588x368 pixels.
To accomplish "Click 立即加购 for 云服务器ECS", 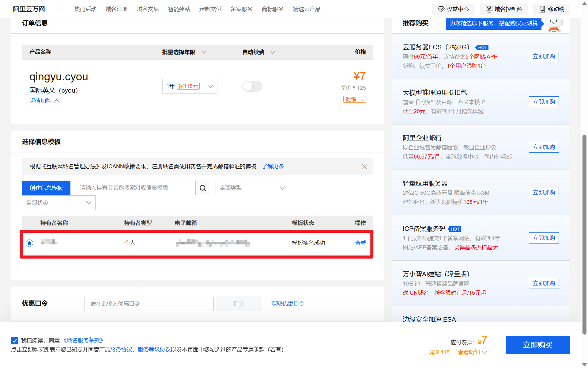I will pos(544,56).
